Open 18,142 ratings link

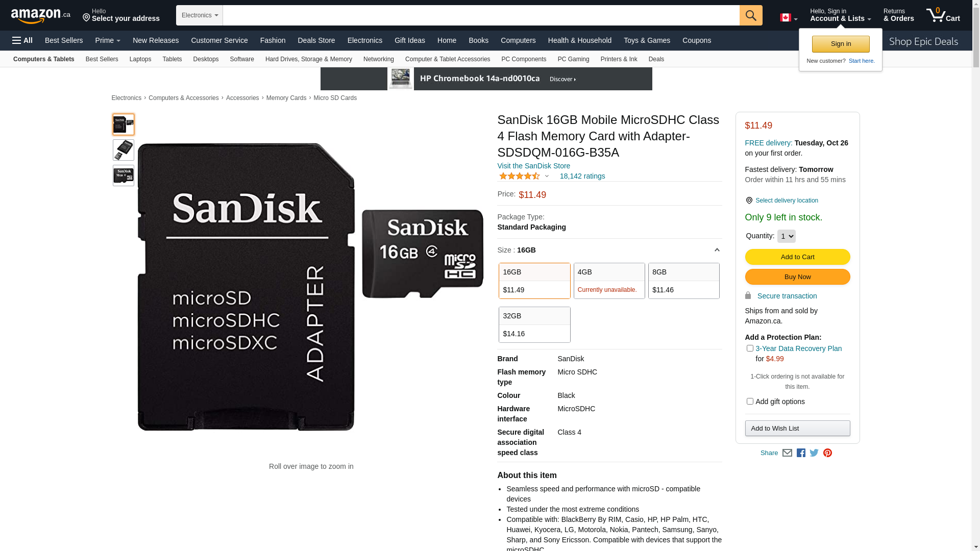pos(582,176)
